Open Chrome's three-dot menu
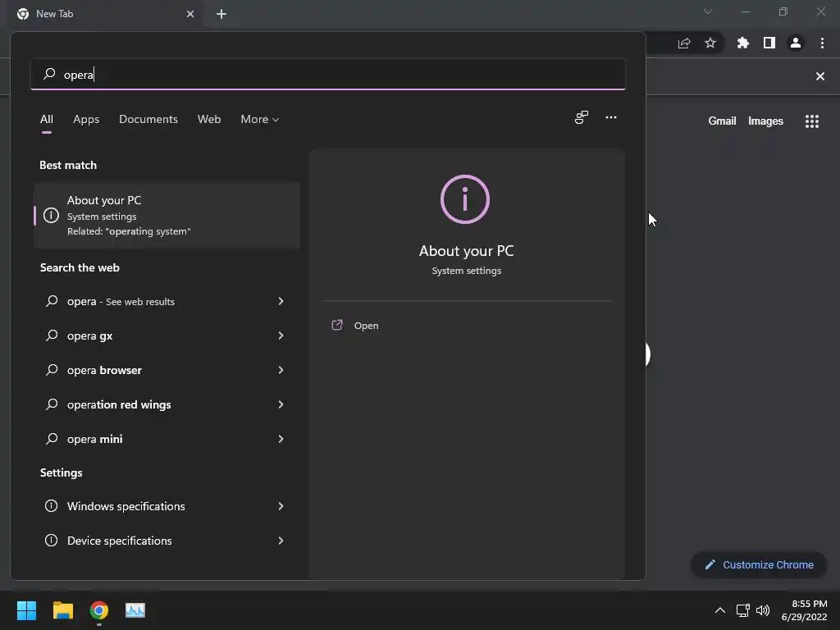This screenshot has height=630, width=840. coord(822,43)
